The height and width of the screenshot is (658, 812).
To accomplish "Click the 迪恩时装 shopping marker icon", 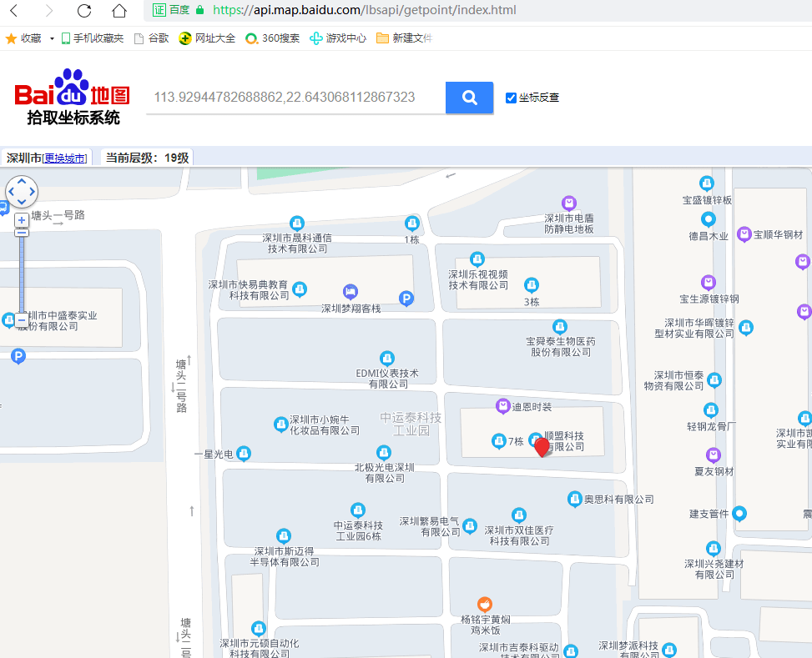I will tap(503, 406).
